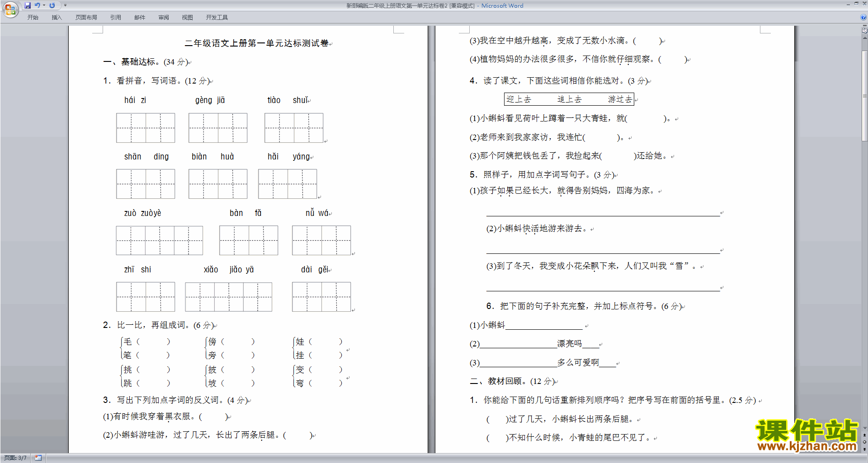Open the Customize Quick Access Toolbar dropdown
Image resolution: width=868 pixels, height=463 pixels.
(65, 5)
